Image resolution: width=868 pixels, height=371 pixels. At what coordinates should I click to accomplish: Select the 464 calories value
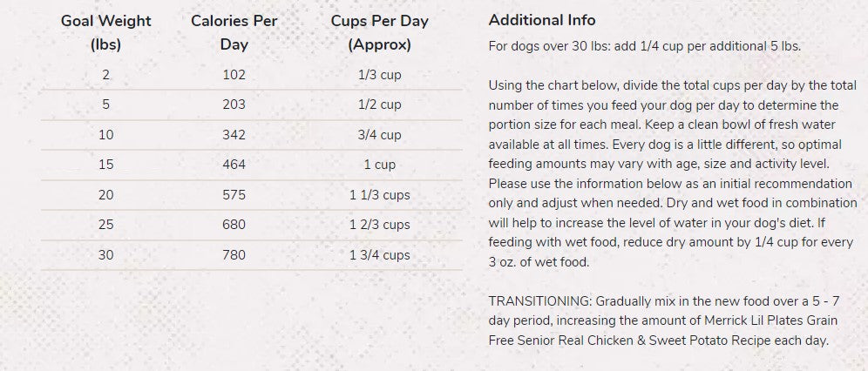pos(234,165)
